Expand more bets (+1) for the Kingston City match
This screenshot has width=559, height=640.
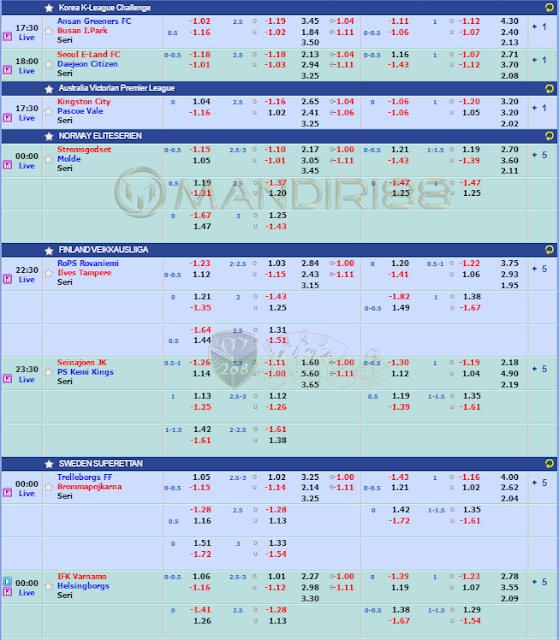tap(539, 108)
